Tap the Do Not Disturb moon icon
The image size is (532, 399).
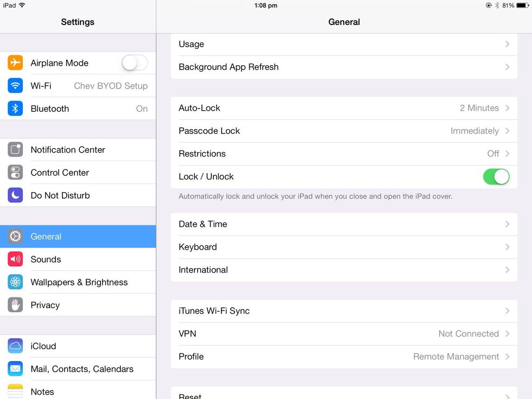pyautogui.click(x=15, y=195)
